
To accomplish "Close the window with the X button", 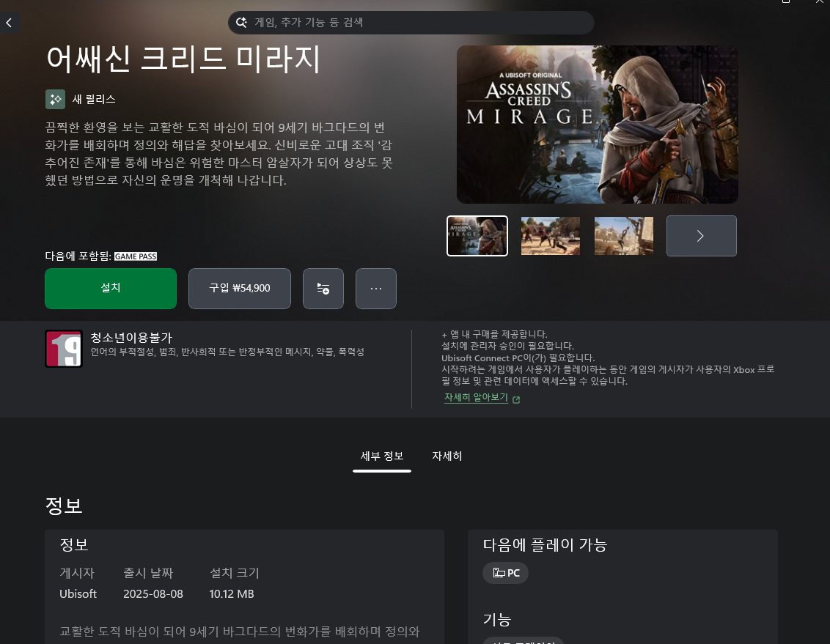I will (x=820, y=1).
